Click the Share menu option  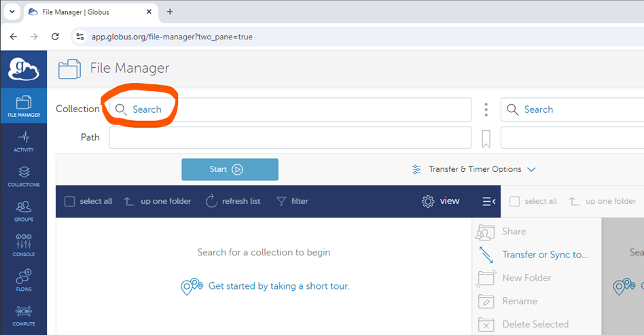(501, 232)
